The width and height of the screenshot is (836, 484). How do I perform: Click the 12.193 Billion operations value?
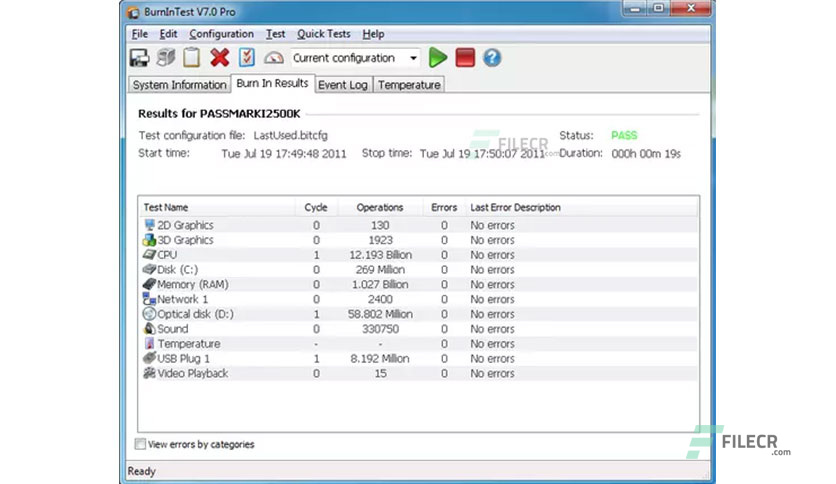(380, 255)
